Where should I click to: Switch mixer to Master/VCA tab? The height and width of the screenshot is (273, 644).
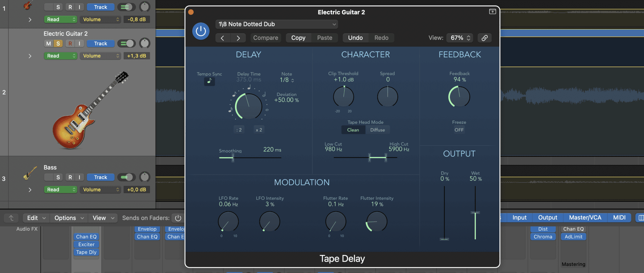pyautogui.click(x=585, y=218)
